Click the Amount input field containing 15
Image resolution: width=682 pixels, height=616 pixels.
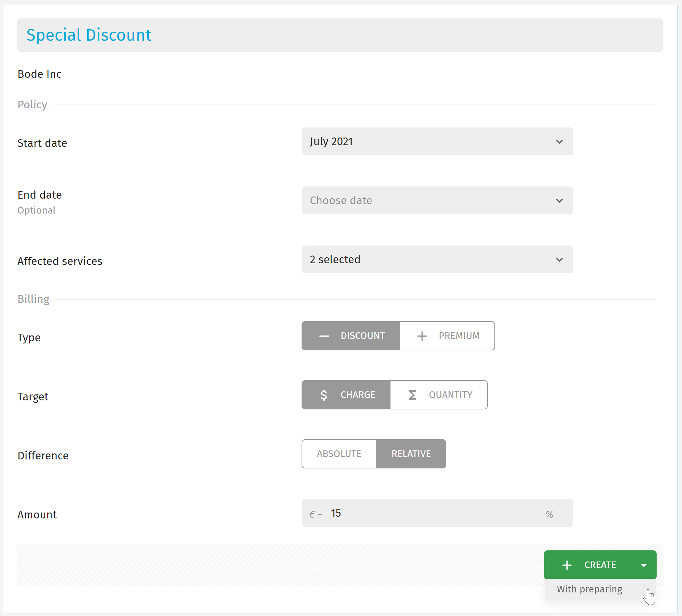437,513
